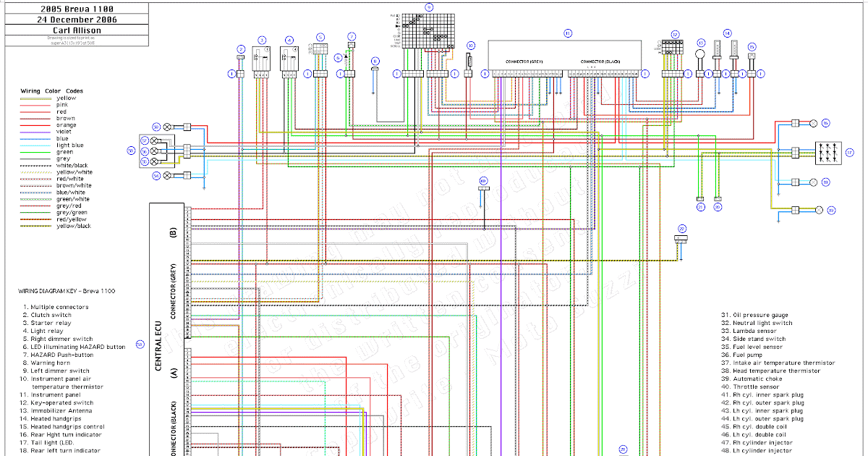Click the '2005 Breva 1100' title
This screenshot has width=868, height=456.
(77, 9)
